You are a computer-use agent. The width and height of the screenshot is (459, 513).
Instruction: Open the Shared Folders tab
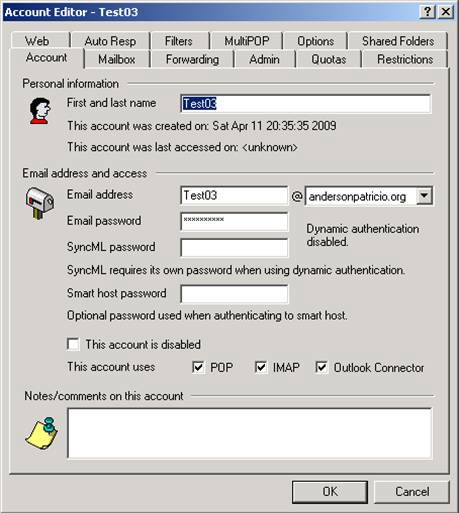pyautogui.click(x=398, y=41)
